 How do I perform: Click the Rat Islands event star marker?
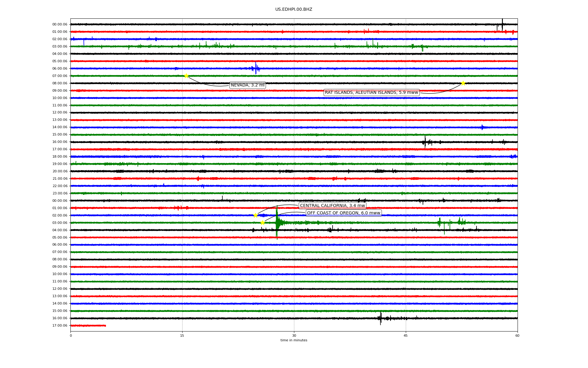(x=463, y=83)
